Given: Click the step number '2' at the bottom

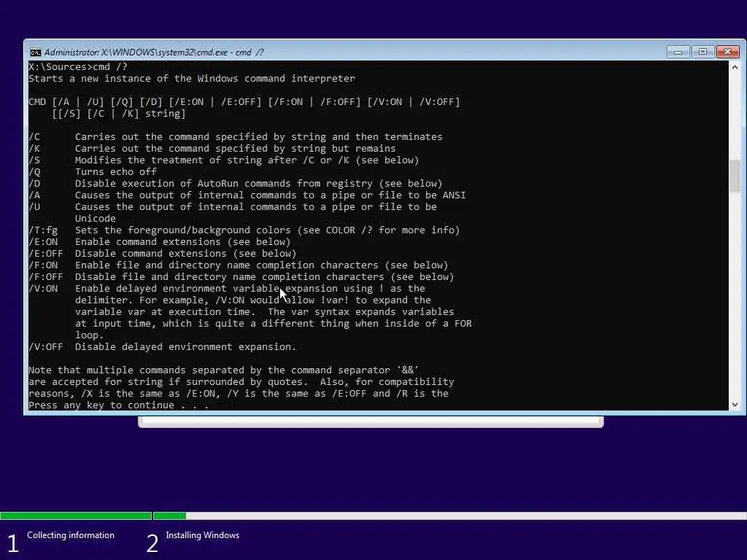Looking at the screenshot, I should pyautogui.click(x=152, y=543).
